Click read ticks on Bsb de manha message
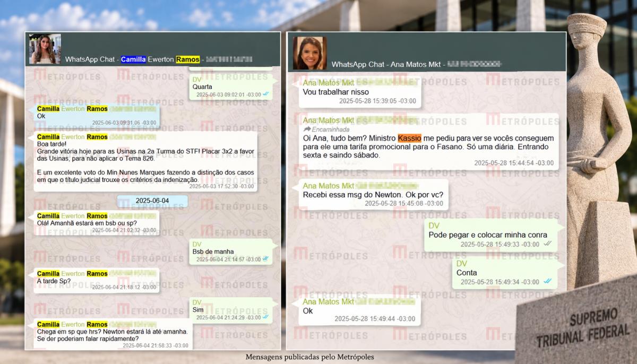 [x=265, y=259]
